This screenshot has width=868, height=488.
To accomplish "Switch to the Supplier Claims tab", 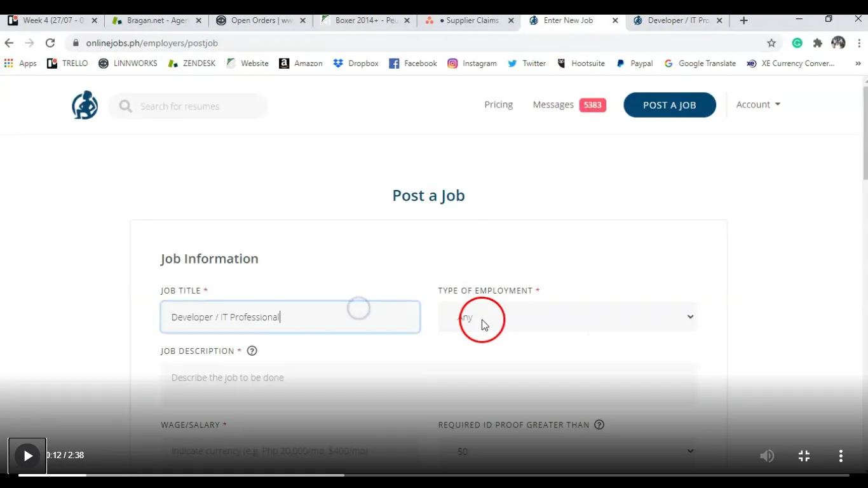I will coord(470,20).
